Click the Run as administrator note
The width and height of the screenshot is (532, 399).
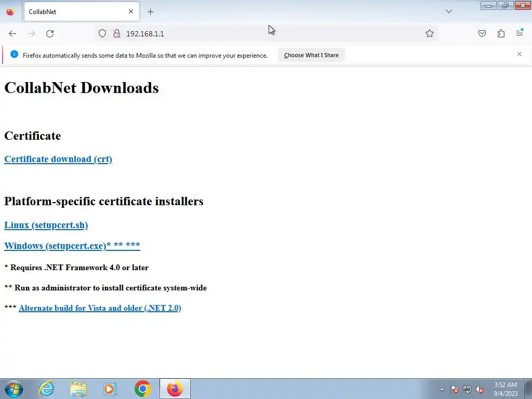tap(105, 288)
